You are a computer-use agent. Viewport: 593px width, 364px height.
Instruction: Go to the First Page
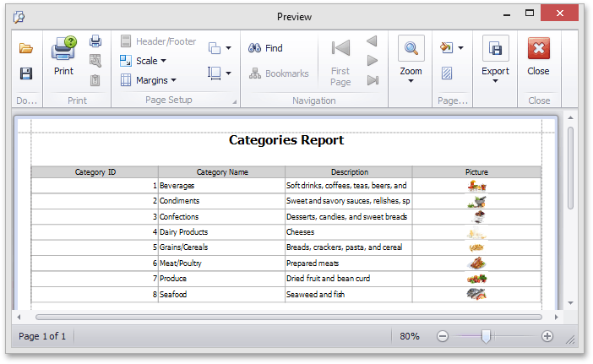coord(340,62)
